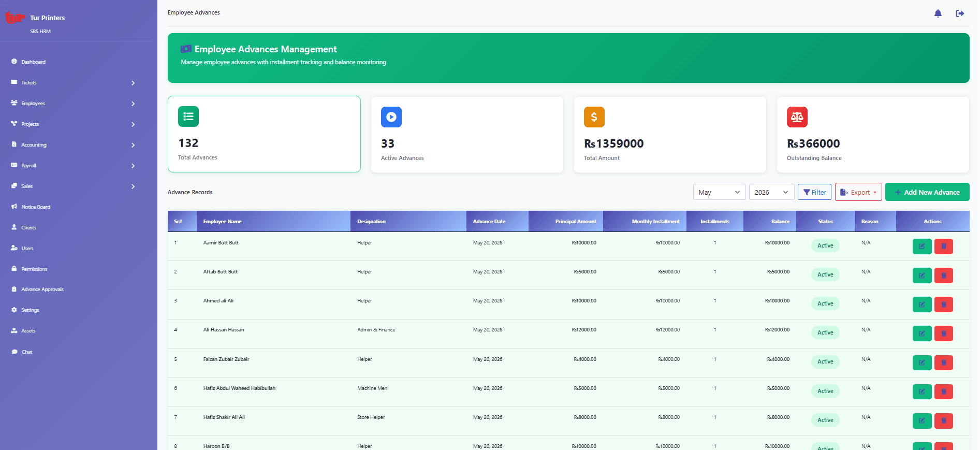Delete Hafiz Shakir Ali Ali's advance
The image size is (980, 450).
click(x=944, y=421)
